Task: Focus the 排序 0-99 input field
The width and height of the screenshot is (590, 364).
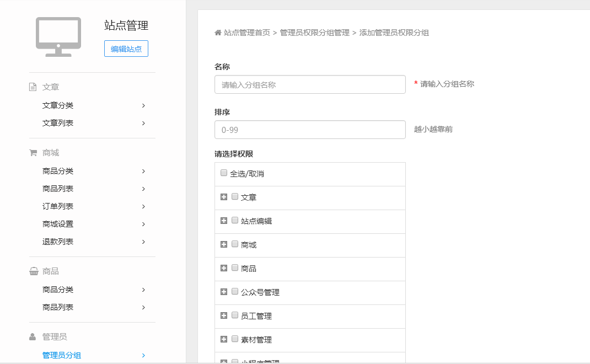Action: 310,130
